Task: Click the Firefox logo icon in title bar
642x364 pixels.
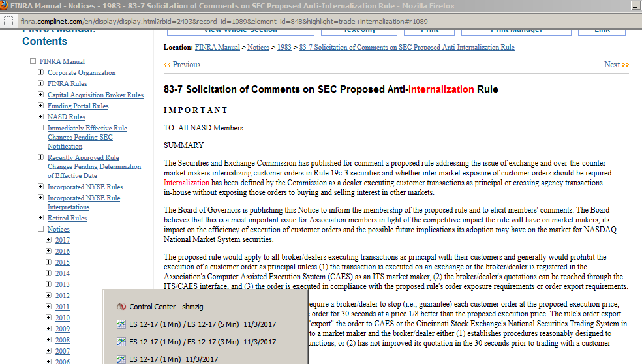Action: tap(4, 5)
